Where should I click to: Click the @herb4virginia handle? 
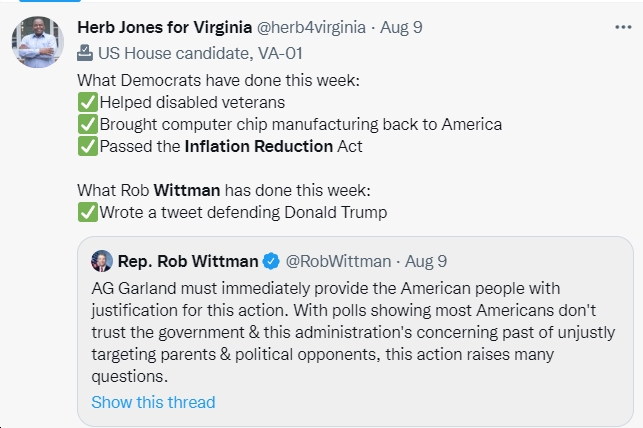pos(311,27)
